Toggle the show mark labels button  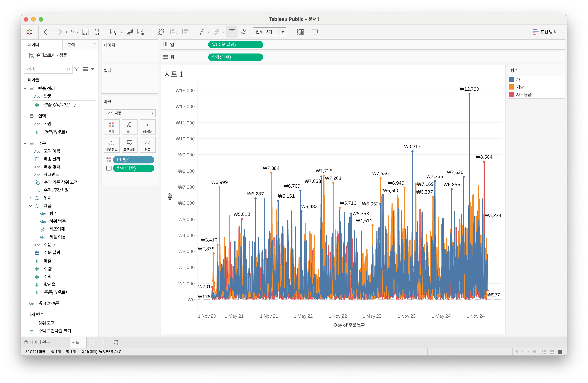(232, 32)
